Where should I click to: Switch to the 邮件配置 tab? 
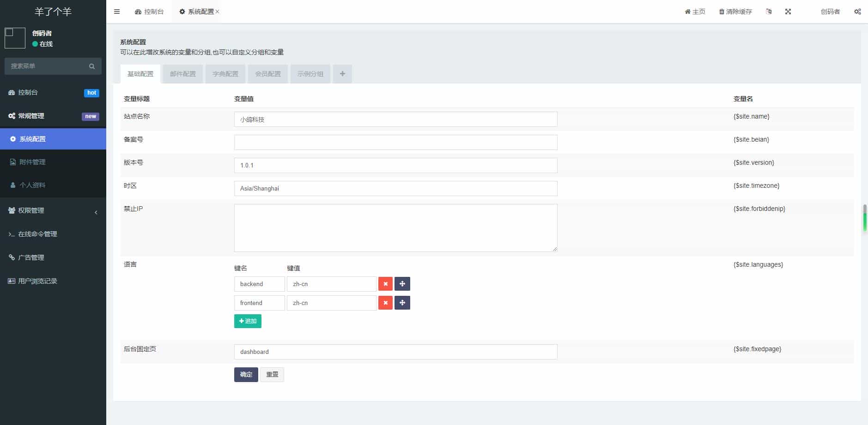pyautogui.click(x=183, y=74)
